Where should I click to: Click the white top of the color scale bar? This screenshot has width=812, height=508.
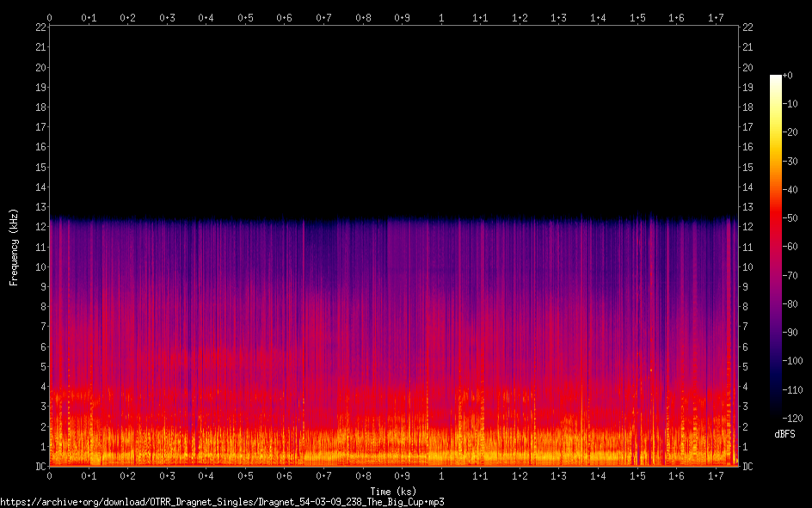tap(776, 77)
